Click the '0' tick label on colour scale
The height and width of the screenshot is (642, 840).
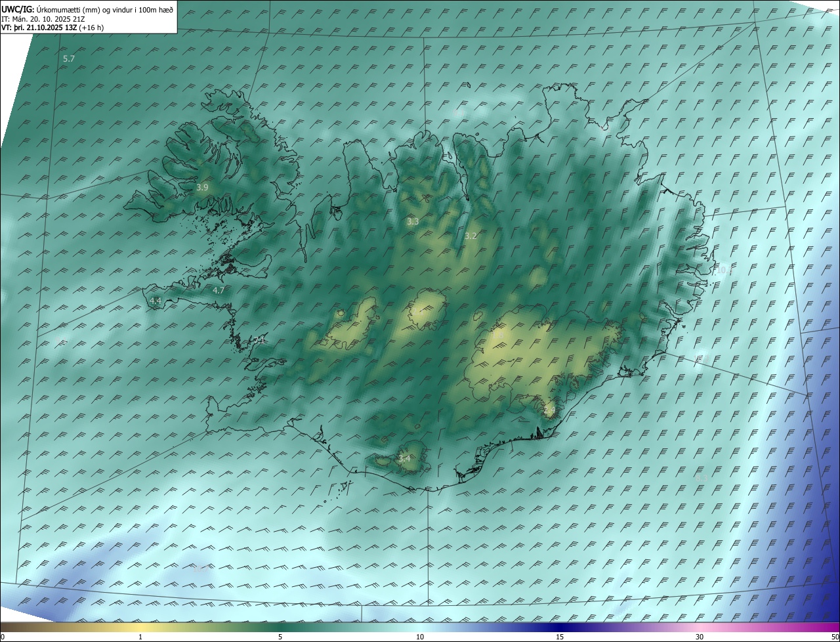tap(3, 637)
